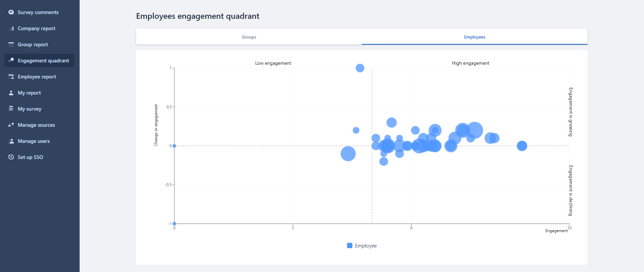This screenshot has width=644, height=272.
Task: Click the topmost bubble at change value 1
Action: [x=360, y=68]
